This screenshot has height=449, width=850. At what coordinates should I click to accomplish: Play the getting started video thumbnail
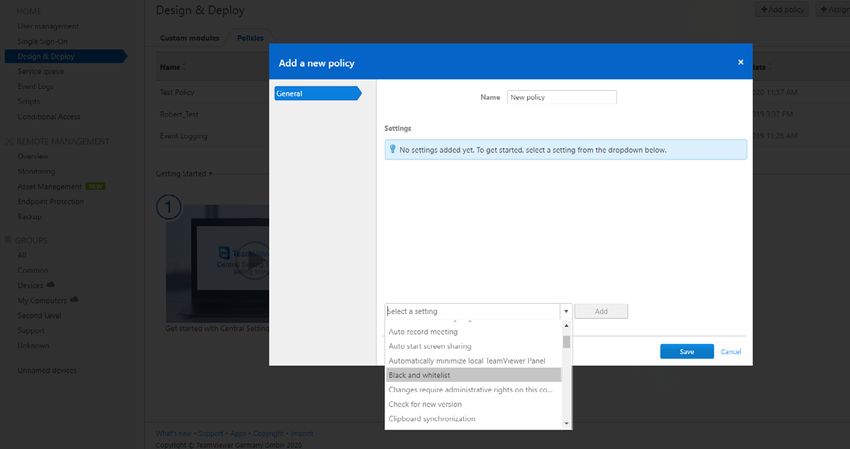254,260
